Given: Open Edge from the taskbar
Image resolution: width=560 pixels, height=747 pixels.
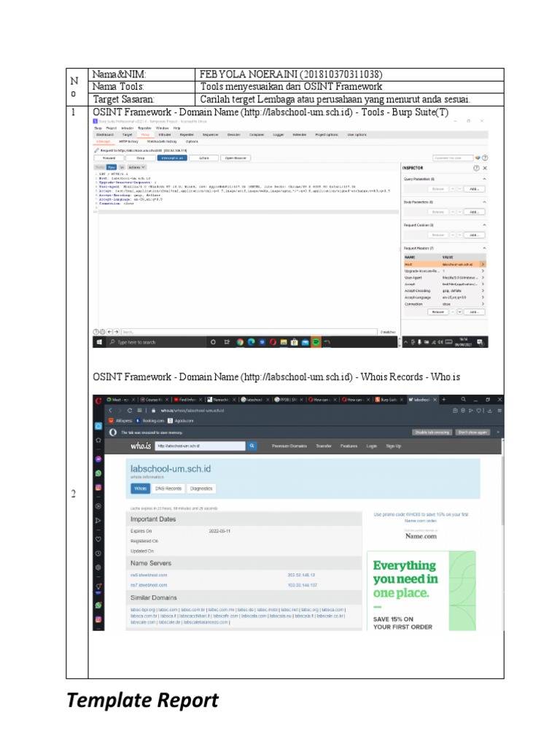Looking at the screenshot, I should 251,342.
